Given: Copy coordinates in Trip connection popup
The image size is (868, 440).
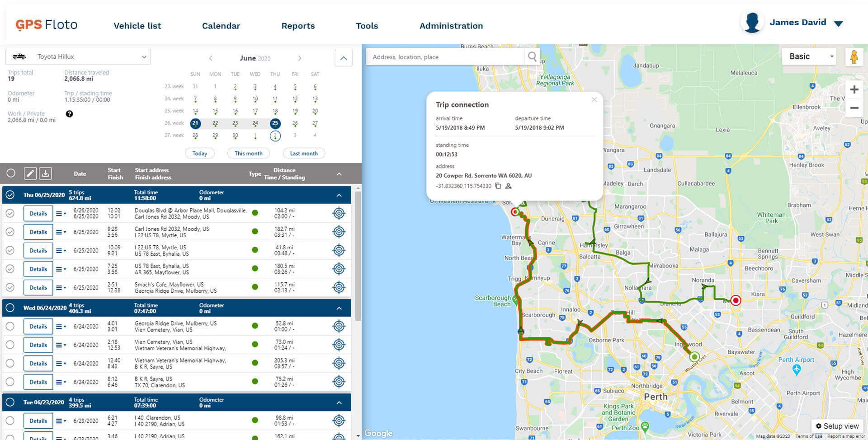Looking at the screenshot, I should pos(498,186).
